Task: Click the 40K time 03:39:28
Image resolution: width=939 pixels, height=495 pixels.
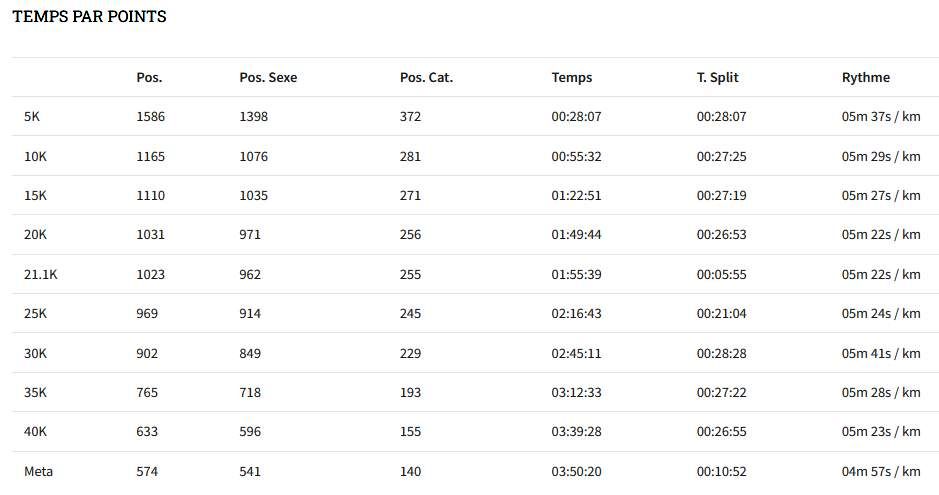Action: click(x=576, y=432)
